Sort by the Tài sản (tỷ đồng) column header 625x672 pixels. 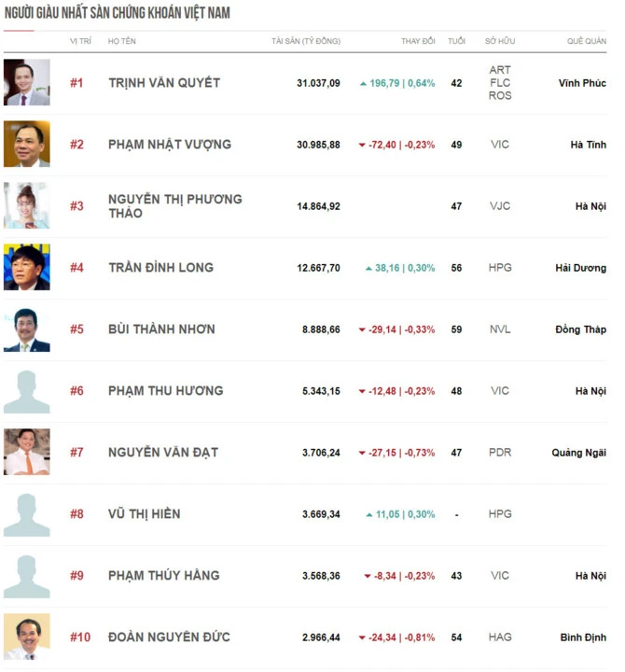(306, 41)
